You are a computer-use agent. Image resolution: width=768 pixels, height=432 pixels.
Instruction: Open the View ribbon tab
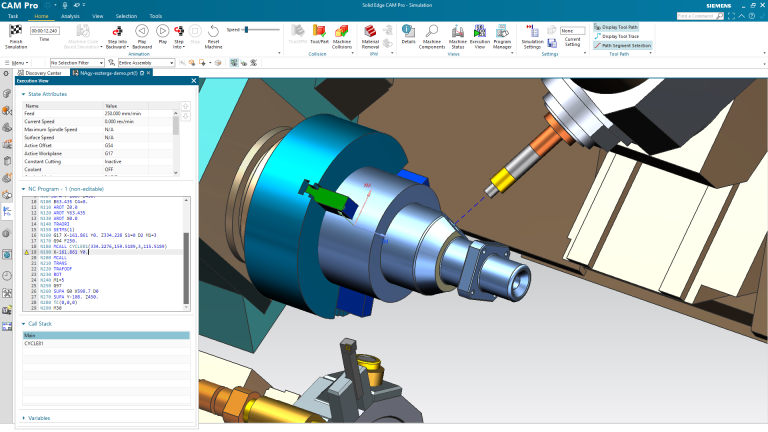click(97, 16)
